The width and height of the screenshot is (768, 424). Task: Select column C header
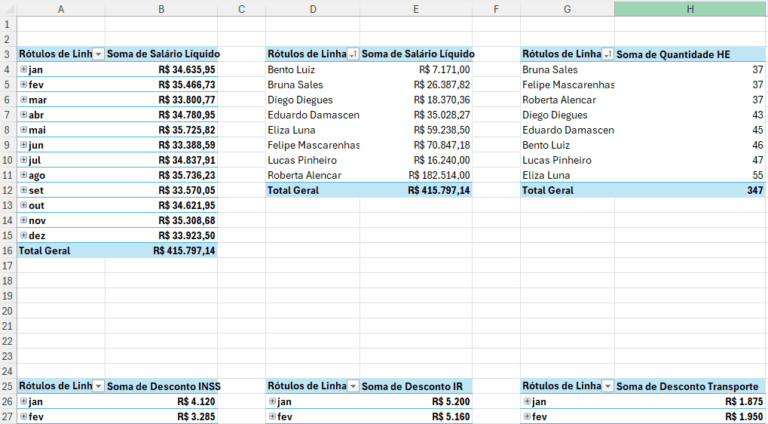(241, 9)
